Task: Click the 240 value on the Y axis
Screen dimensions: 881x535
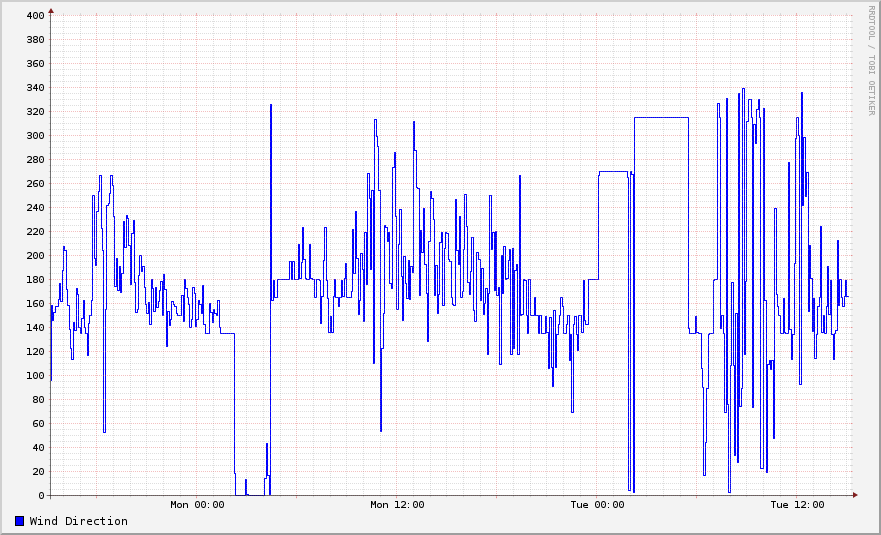Action: pos(35,208)
